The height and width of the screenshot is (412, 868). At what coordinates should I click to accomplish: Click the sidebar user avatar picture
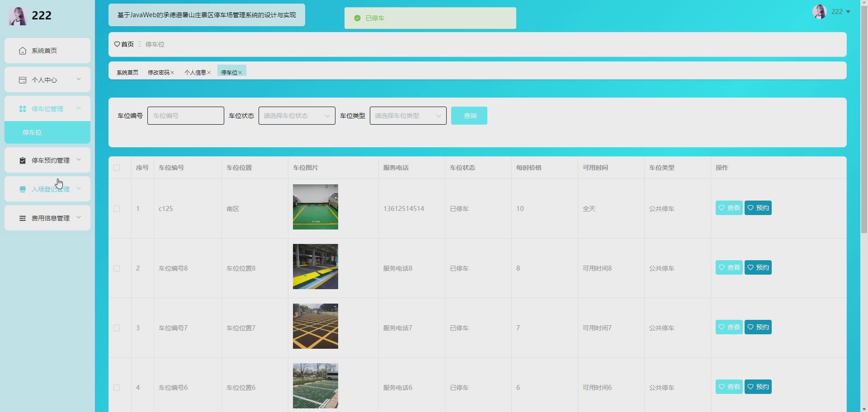[18, 16]
